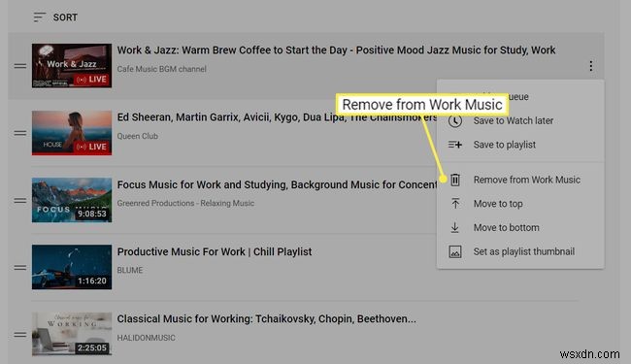Open three-dot menu for Work & Jazz video
Screen dimensions: 631x364
point(590,66)
